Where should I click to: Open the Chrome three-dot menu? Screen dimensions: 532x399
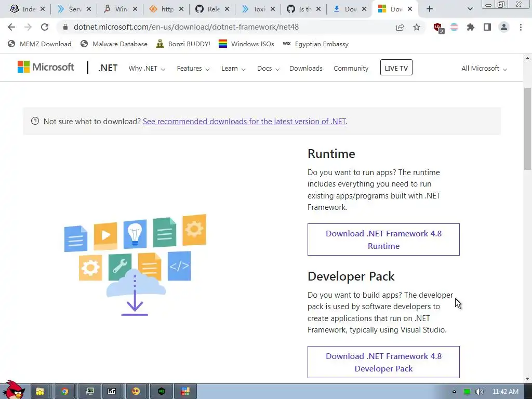point(521,27)
